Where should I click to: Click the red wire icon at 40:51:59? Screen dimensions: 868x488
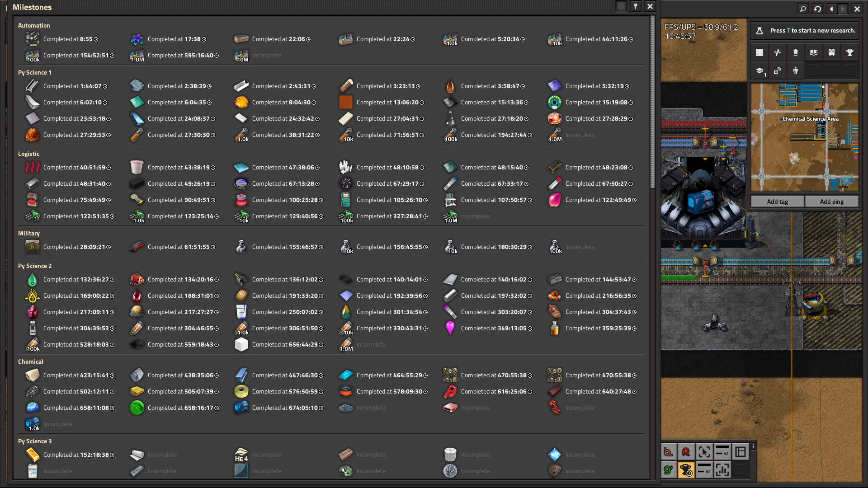tap(33, 167)
